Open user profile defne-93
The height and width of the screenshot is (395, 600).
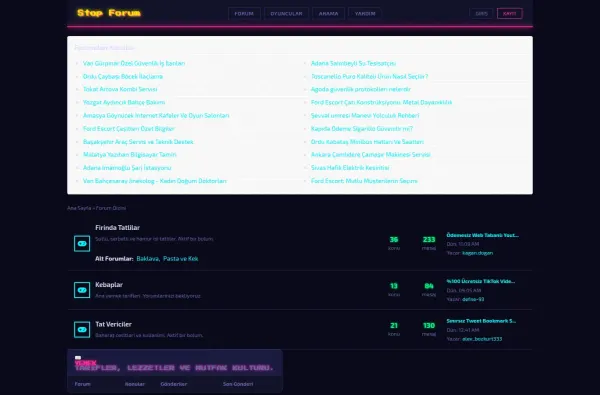click(x=473, y=299)
